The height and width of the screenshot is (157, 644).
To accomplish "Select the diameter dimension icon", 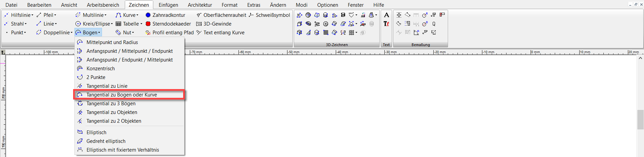I will coord(425,24).
